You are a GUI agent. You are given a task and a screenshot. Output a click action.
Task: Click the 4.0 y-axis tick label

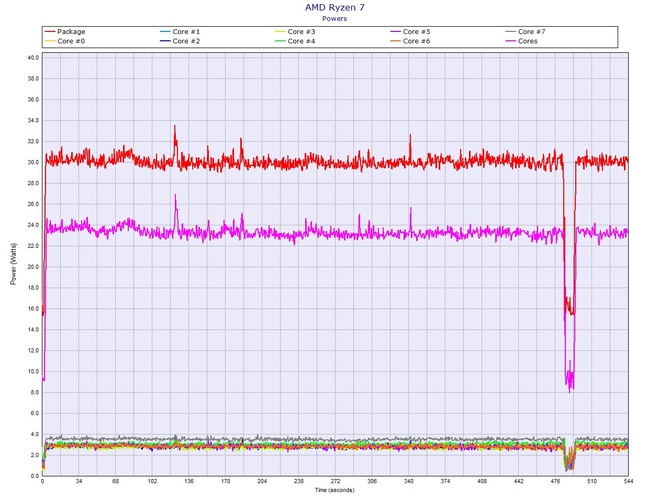pos(35,434)
